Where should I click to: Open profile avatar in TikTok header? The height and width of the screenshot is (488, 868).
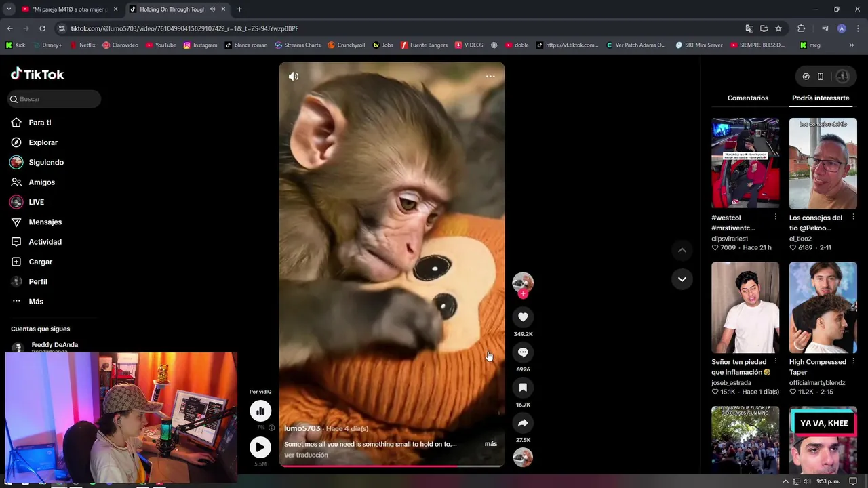tap(842, 77)
